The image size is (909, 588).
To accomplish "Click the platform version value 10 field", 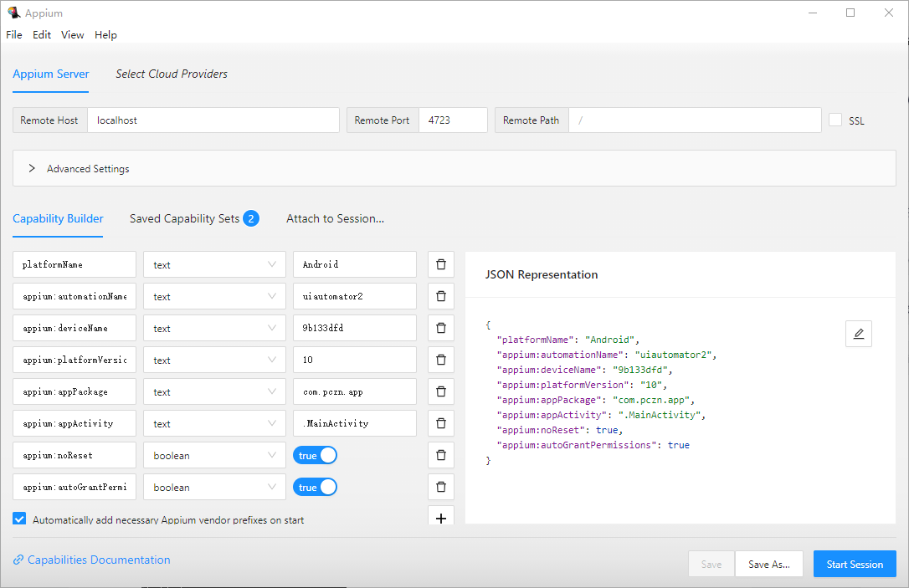I will pyautogui.click(x=355, y=360).
